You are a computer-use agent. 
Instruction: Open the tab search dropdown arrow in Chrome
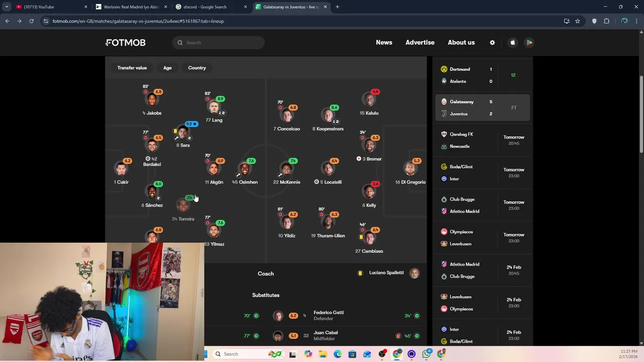[x=7, y=7]
